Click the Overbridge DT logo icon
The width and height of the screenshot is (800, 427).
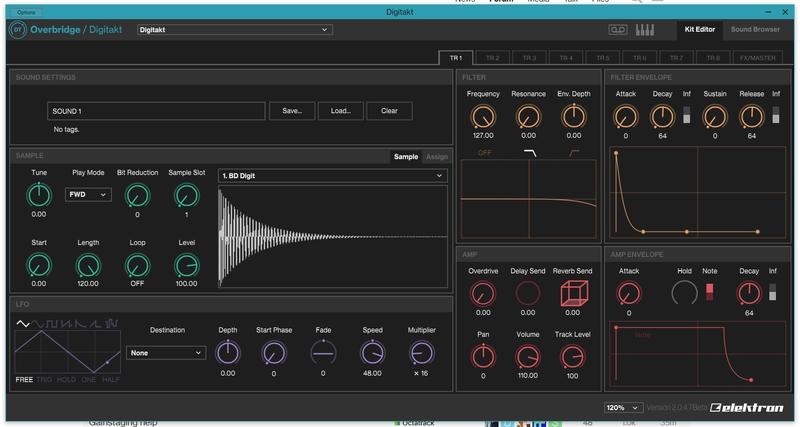(18, 30)
